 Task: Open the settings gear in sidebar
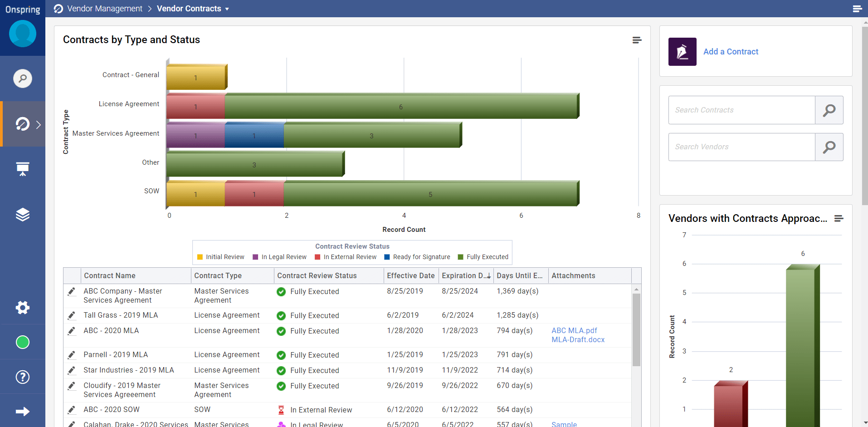click(23, 308)
